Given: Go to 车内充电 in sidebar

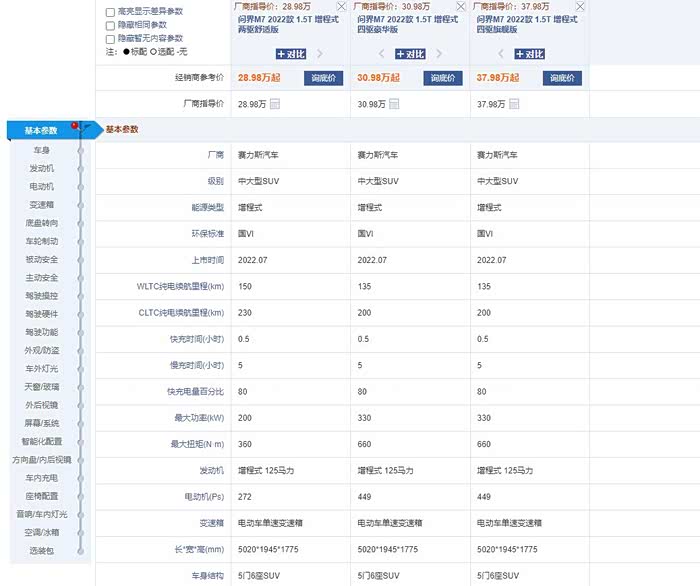Looking at the screenshot, I should (42, 478).
